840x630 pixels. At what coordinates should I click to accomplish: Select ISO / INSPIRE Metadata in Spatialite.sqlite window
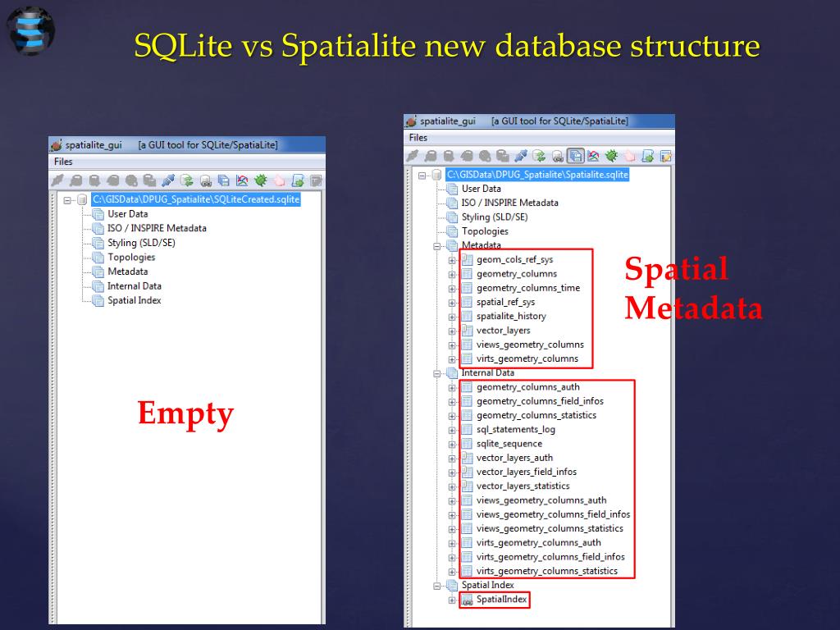click(x=509, y=203)
